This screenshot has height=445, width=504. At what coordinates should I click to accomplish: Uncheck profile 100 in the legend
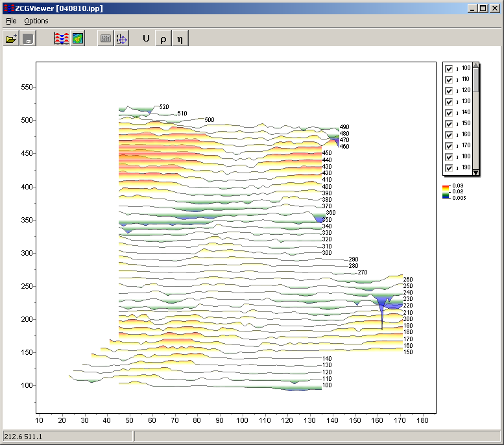click(449, 68)
